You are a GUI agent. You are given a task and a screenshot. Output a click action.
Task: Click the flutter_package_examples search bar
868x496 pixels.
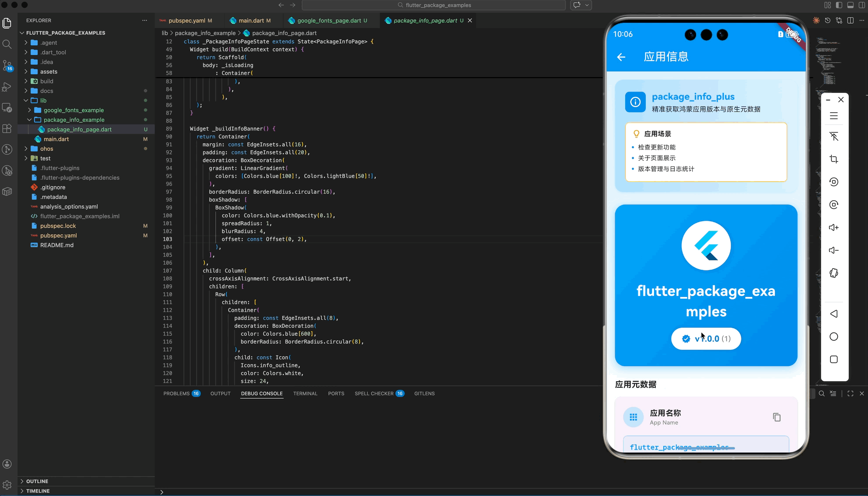(434, 5)
